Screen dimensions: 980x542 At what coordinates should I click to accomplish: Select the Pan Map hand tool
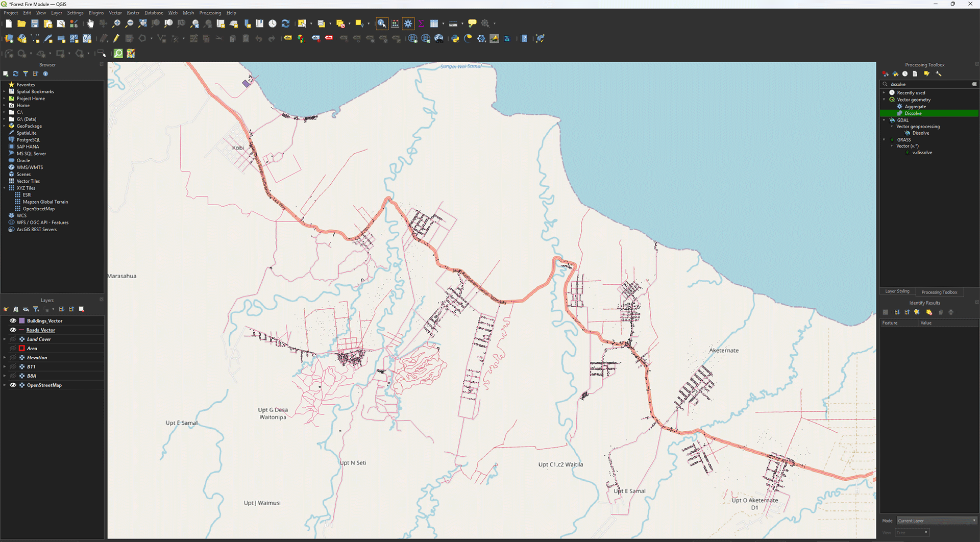pos(90,23)
